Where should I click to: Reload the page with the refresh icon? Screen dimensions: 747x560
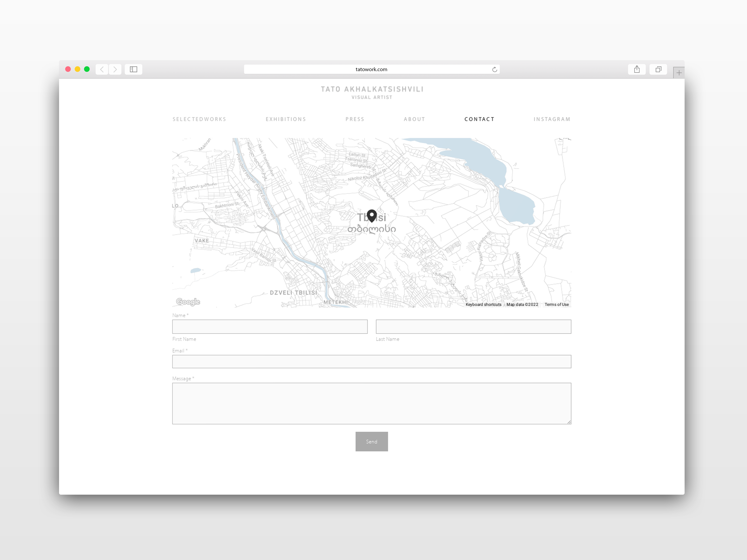click(x=494, y=70)
